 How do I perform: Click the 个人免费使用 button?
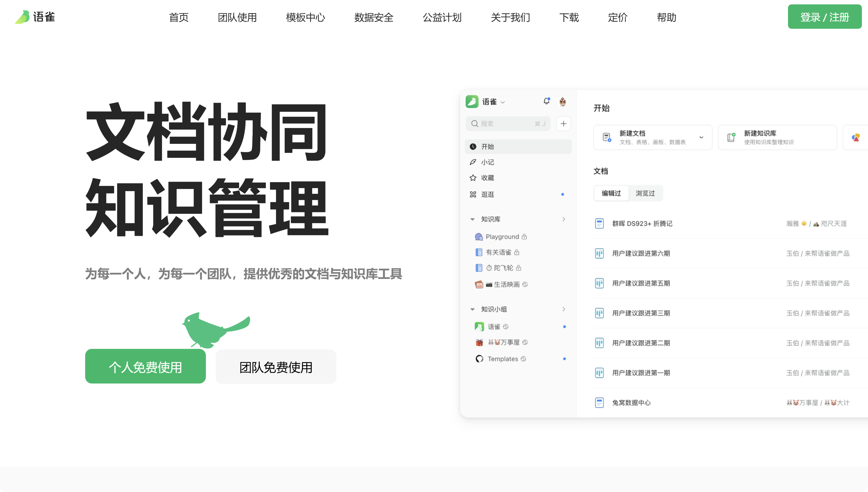pyautogui.click(x=145, y=367)
